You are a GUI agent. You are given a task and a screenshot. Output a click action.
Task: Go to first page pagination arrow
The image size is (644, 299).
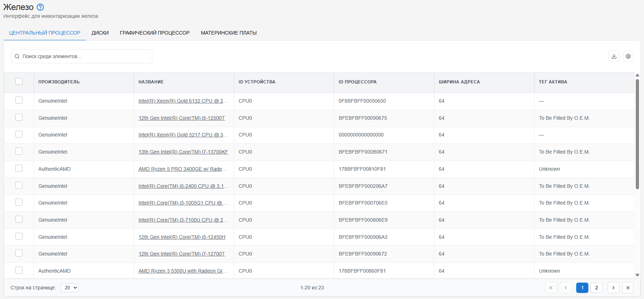point(551,288)
